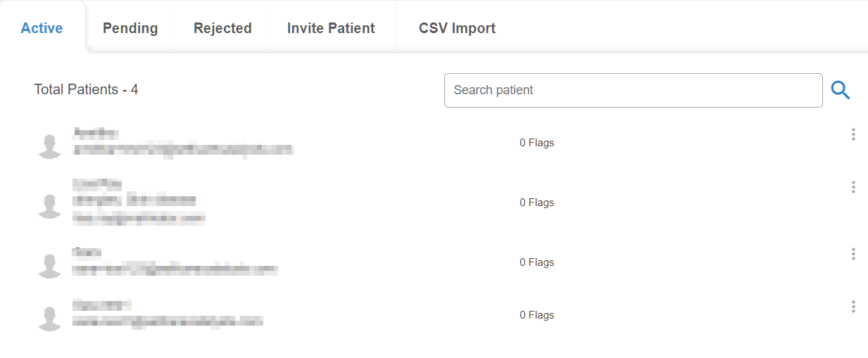Click the first patient's 0 Flags label
This screenshot has width=868, height=358.
[536, 143]
